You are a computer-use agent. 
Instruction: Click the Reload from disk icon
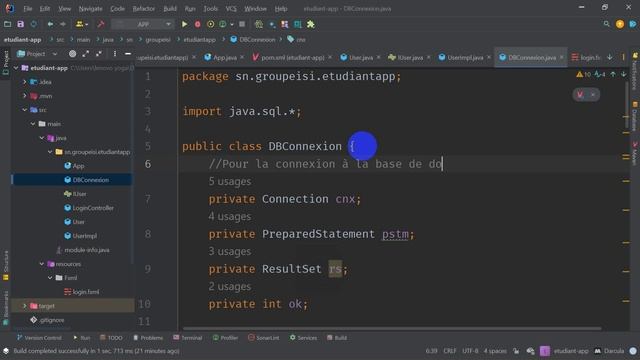pyautogui.click(x=33, y=24)
